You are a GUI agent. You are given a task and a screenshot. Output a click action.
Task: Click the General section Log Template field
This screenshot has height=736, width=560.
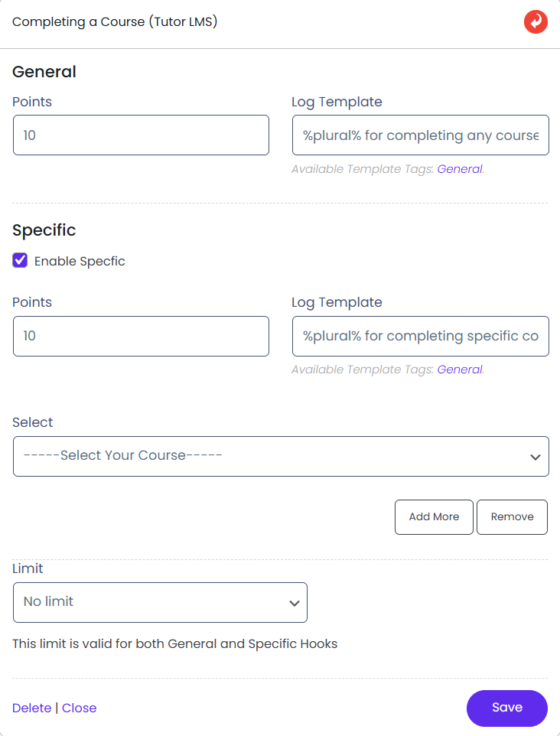(x=420, y=135)
